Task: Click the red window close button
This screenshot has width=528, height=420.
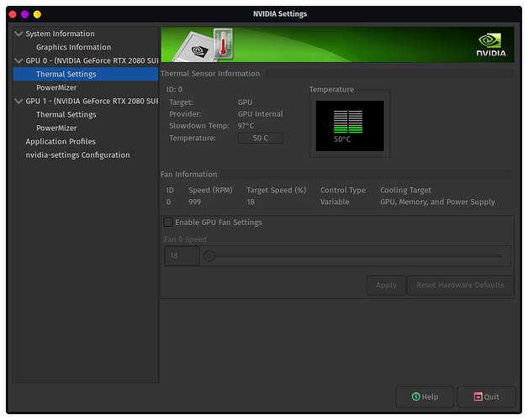Action: coord(13,14)
